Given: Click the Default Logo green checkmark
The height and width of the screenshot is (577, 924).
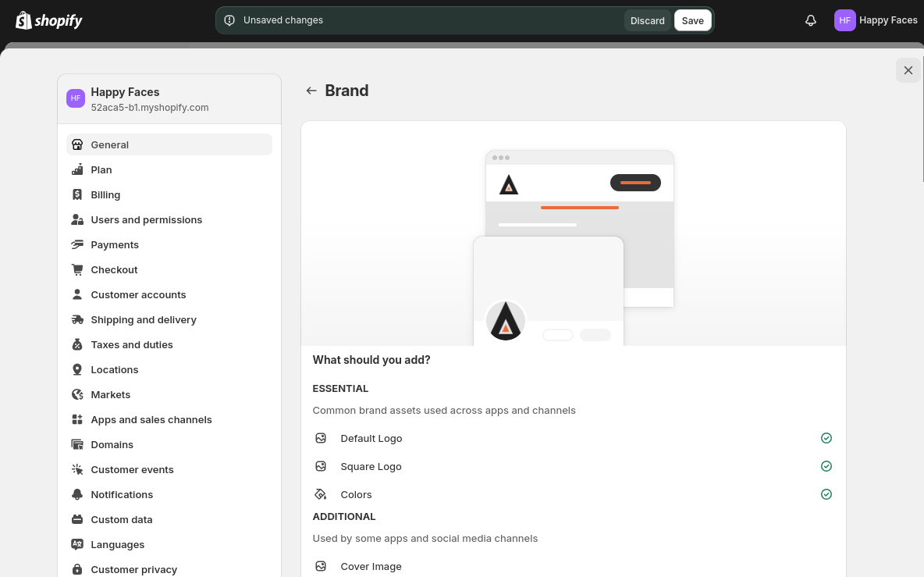Looking at the screenshot, I should pos(826,438).
